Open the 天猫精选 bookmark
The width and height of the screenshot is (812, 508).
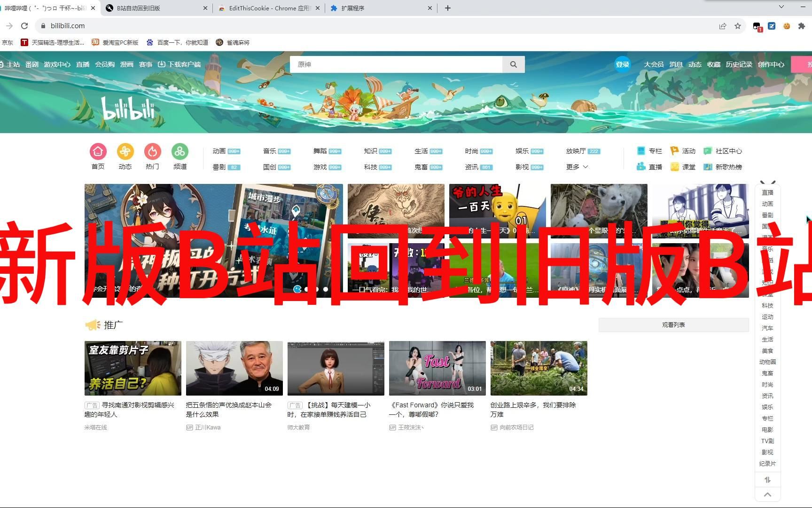pos(53,42)
